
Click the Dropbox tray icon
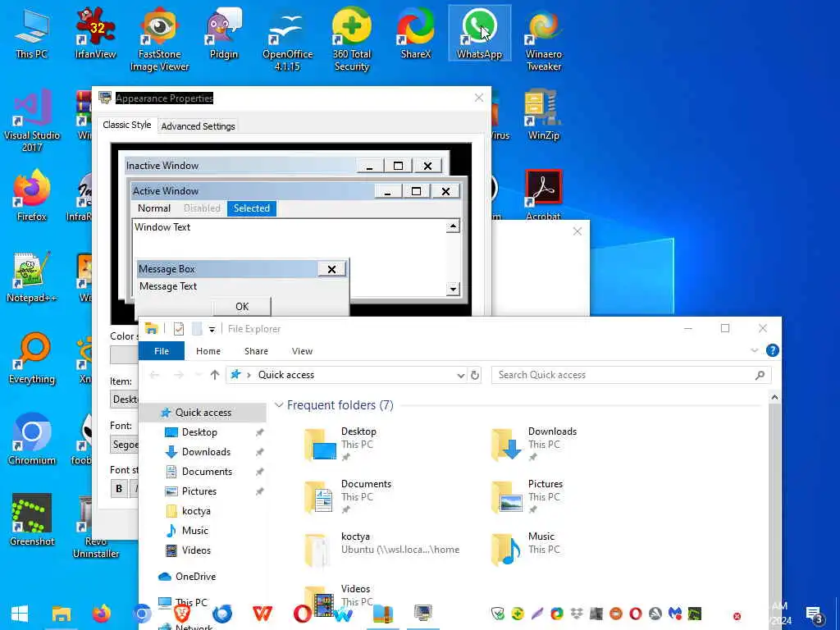click(577, 614)
